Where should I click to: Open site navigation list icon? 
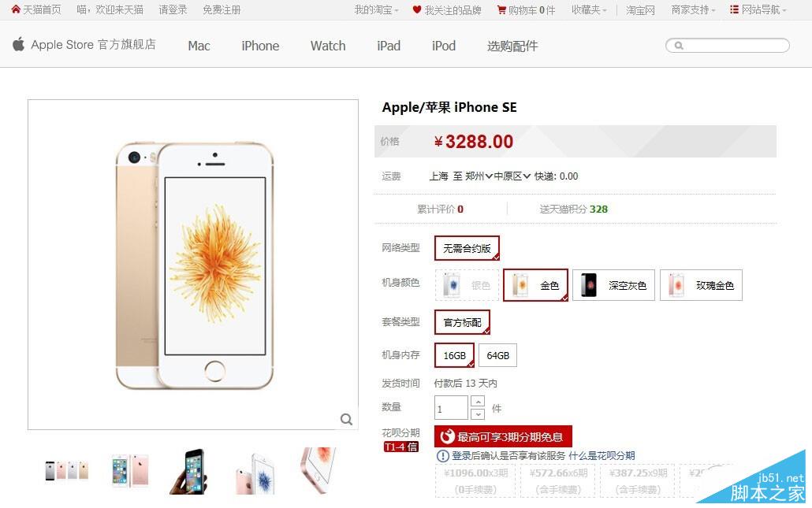pyautogui.click(x=734, y=9)
